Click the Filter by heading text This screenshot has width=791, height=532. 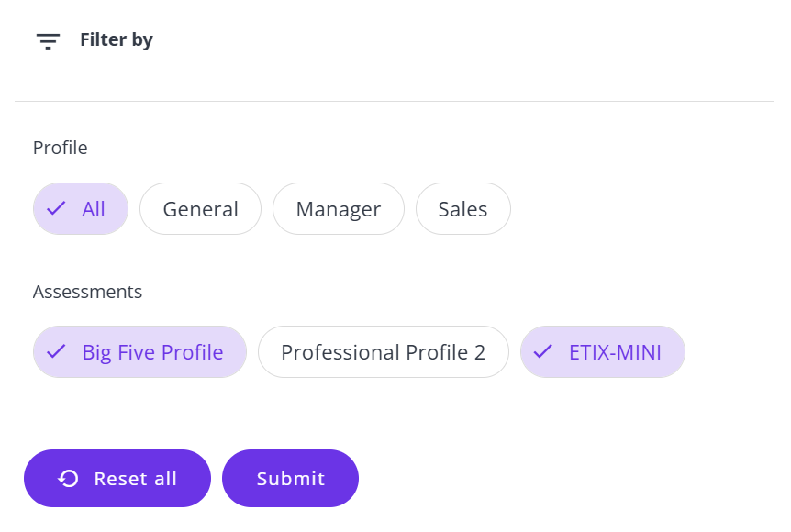(x=117, y=39)
